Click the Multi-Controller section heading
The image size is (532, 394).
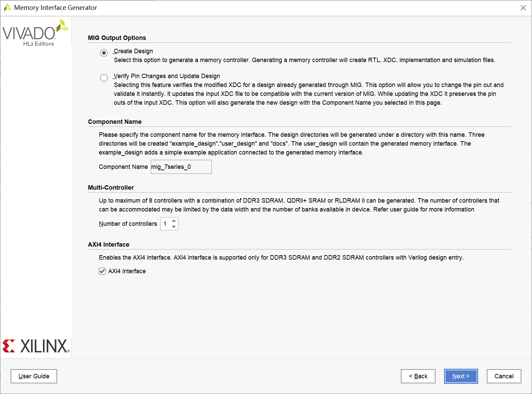point(111,188)
